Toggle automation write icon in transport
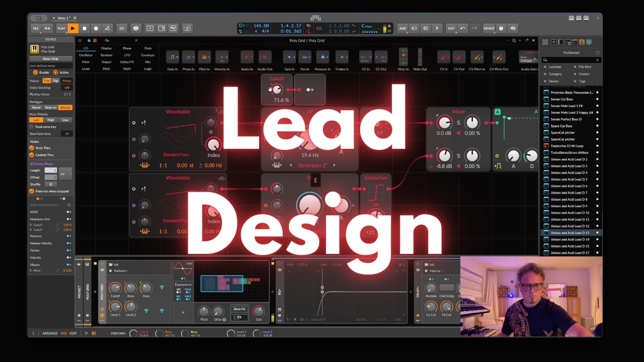The image size is (644, 362). (x=108, y=29)
